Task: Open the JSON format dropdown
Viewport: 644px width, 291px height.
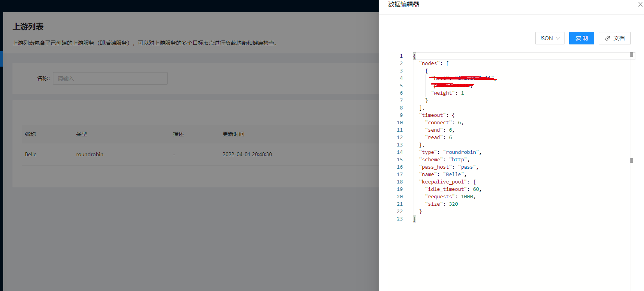Action: (x=549, y=38)
